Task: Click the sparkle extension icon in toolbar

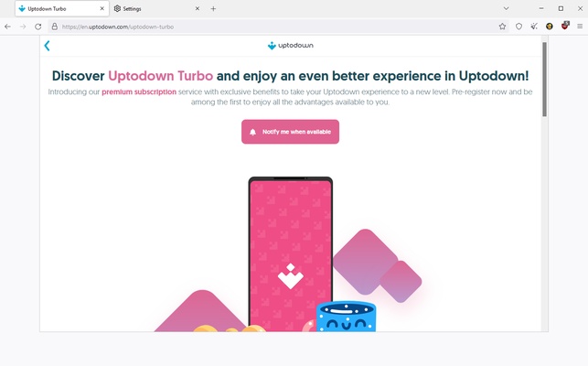Action: click(534, 27)
